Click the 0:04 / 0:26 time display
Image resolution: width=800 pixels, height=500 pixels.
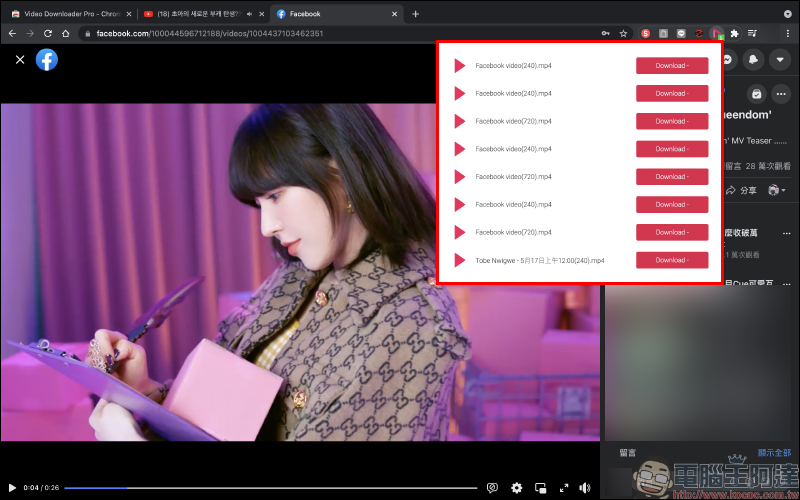pyautogui.click(x=41, y=488)
